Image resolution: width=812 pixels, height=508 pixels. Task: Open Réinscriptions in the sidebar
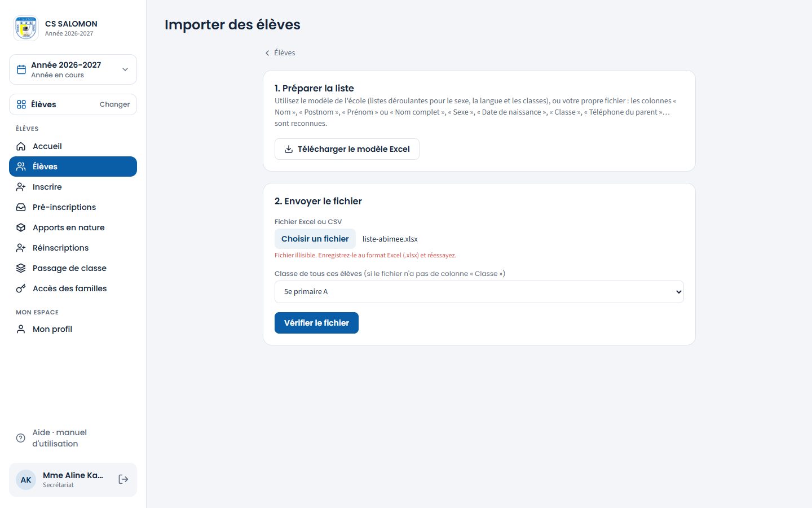point(73,248)
